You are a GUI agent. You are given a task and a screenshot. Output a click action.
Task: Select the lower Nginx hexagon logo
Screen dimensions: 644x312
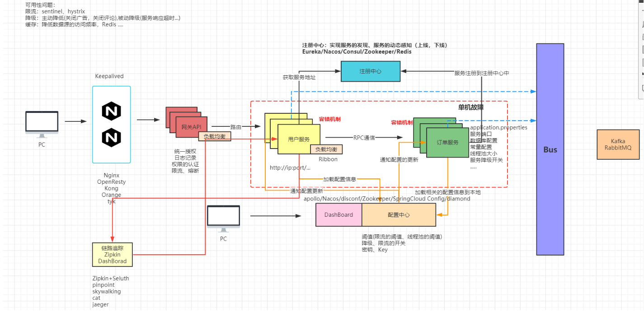(x=111, y=138)
